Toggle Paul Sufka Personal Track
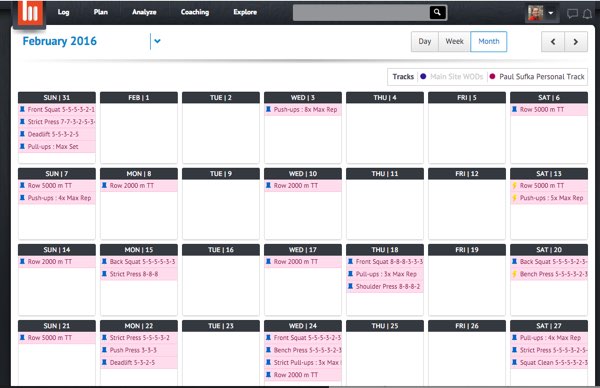 (537, 77)
